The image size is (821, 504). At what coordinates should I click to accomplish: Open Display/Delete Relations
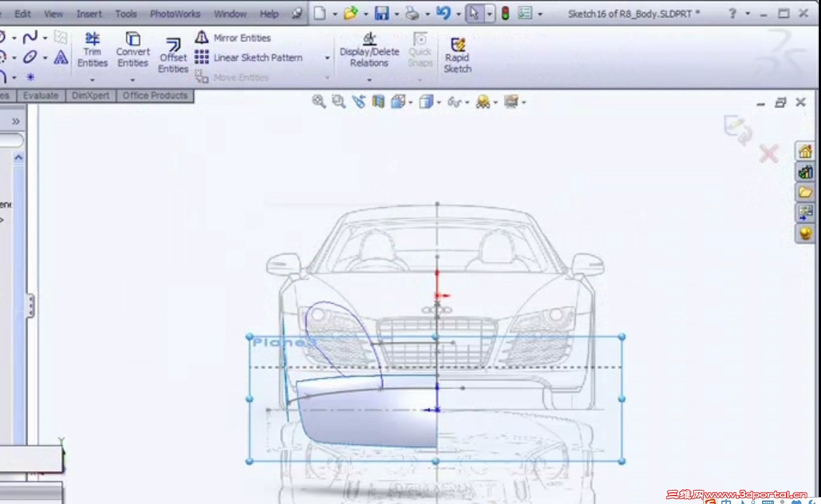[x=369, y=50]
